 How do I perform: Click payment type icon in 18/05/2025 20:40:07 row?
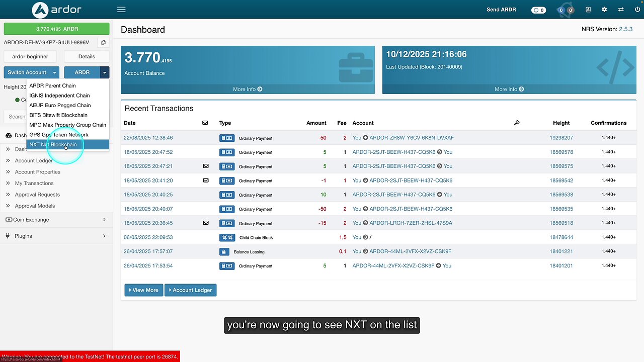pyautogui.click(x=227, y=209)
